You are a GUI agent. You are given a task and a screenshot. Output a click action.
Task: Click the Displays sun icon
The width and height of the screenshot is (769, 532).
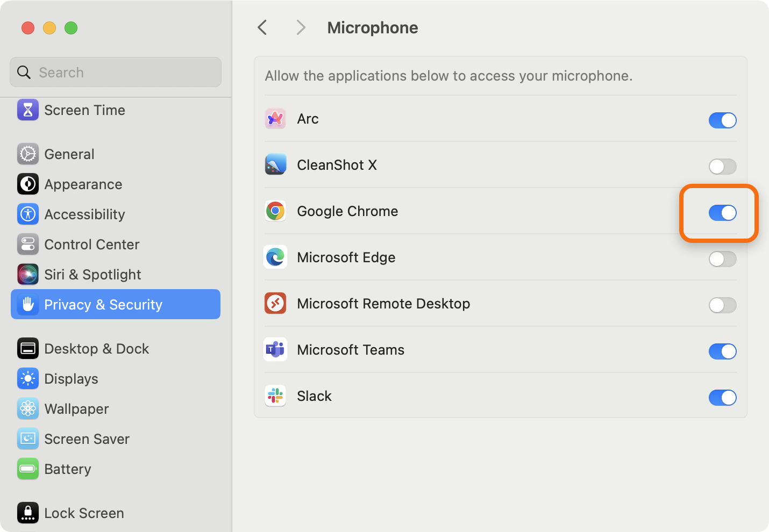click(x=28, y=378)
